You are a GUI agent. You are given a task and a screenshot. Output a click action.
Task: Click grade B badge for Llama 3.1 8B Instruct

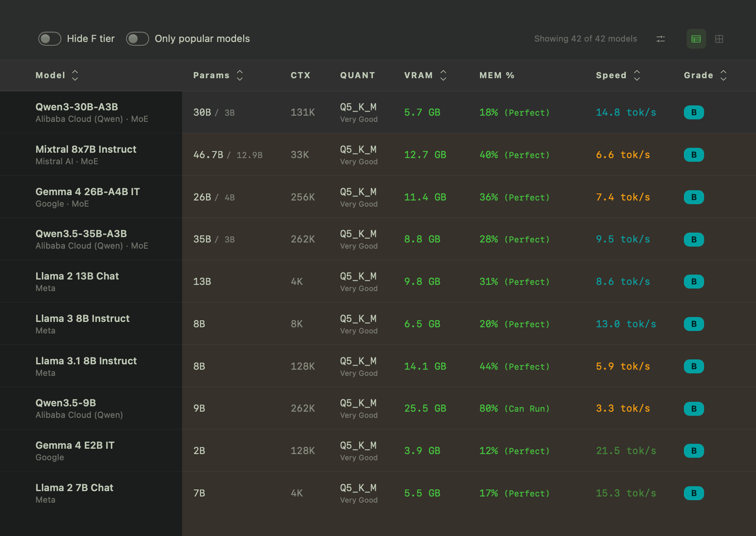click(x=694, y=366)
